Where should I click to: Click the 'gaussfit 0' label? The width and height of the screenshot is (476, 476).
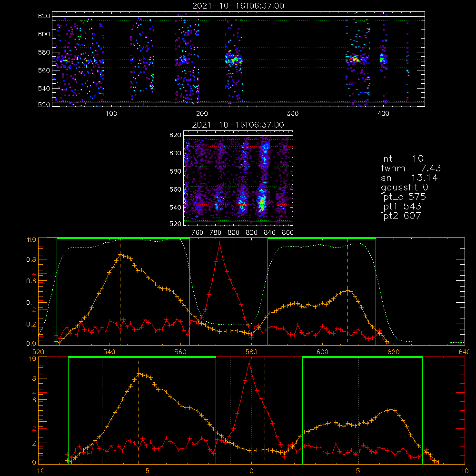404,187
